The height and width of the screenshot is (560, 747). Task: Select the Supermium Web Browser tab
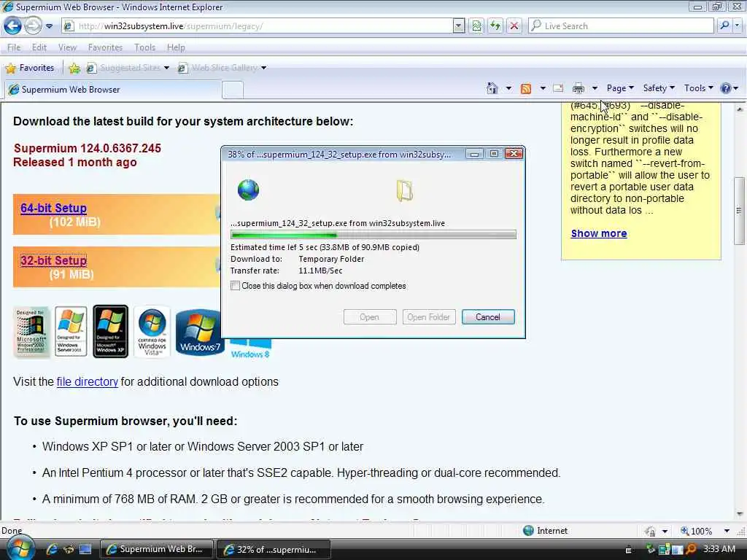[x=113, y=90]
